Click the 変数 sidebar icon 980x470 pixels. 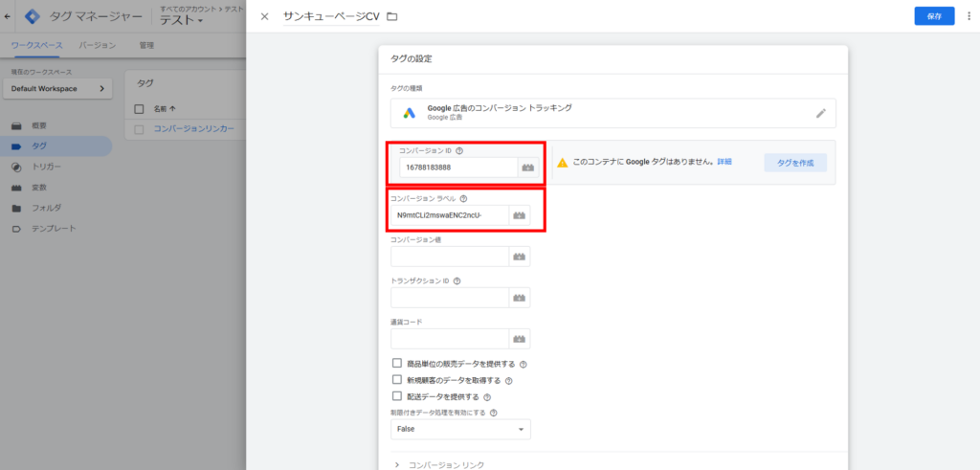tap(17, 188)
